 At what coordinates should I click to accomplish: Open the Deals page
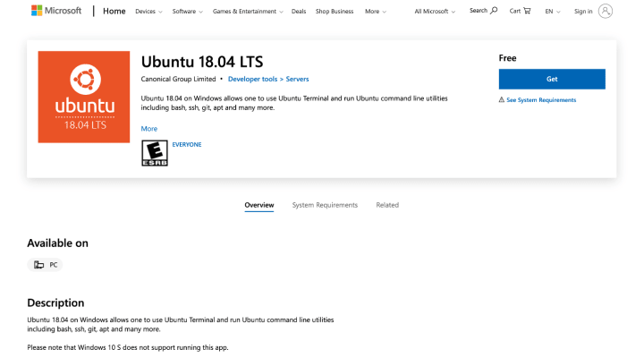tap(299, 12)
